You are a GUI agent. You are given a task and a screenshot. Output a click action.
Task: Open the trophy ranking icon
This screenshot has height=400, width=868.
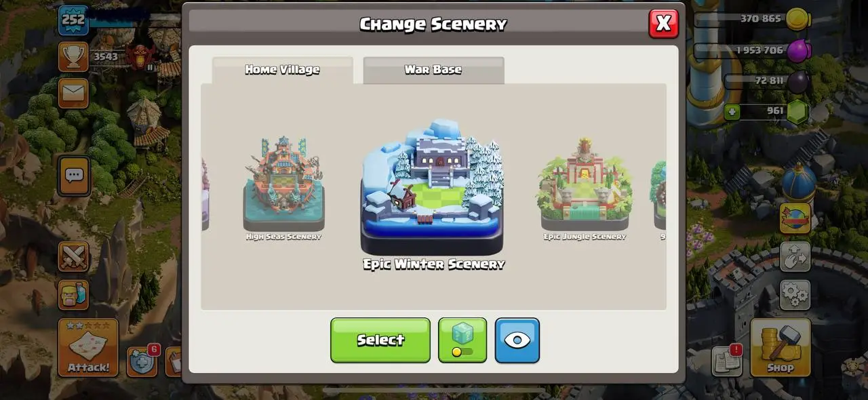tap(73, 57)
